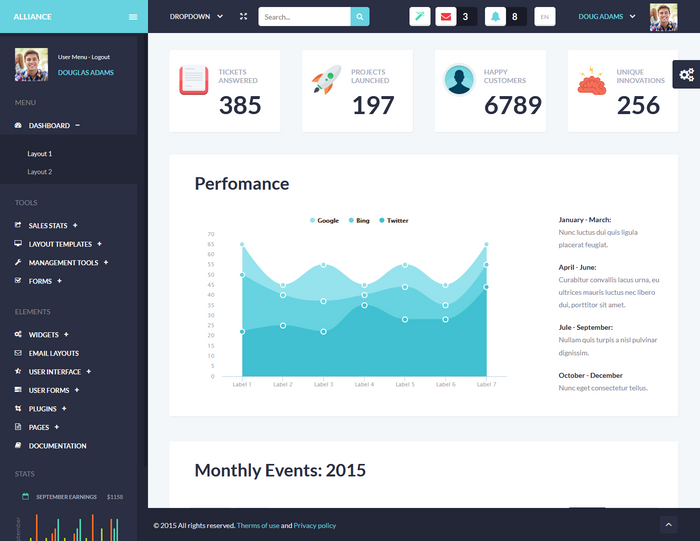Screen dimensions: 700x541
Task: Toggle the Bing series in the chart legend
Action: click(x=359, y=221)
